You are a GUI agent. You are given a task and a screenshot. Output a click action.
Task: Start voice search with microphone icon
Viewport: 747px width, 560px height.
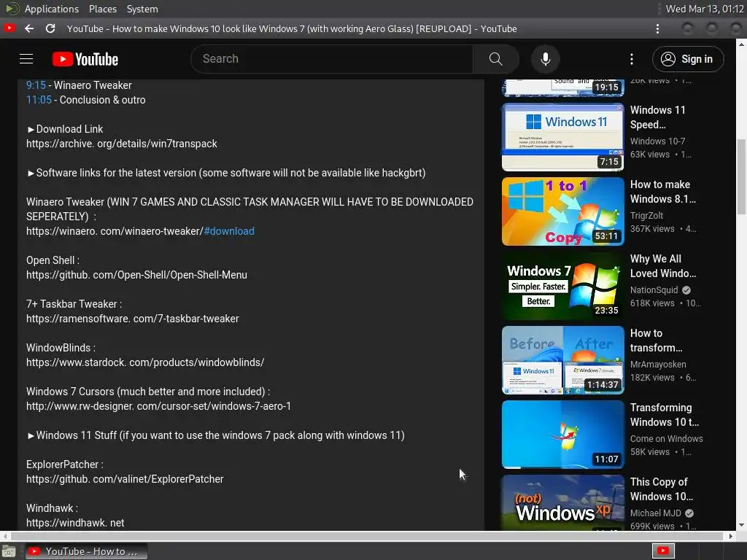pyautogui.click(x=545, y=58)
